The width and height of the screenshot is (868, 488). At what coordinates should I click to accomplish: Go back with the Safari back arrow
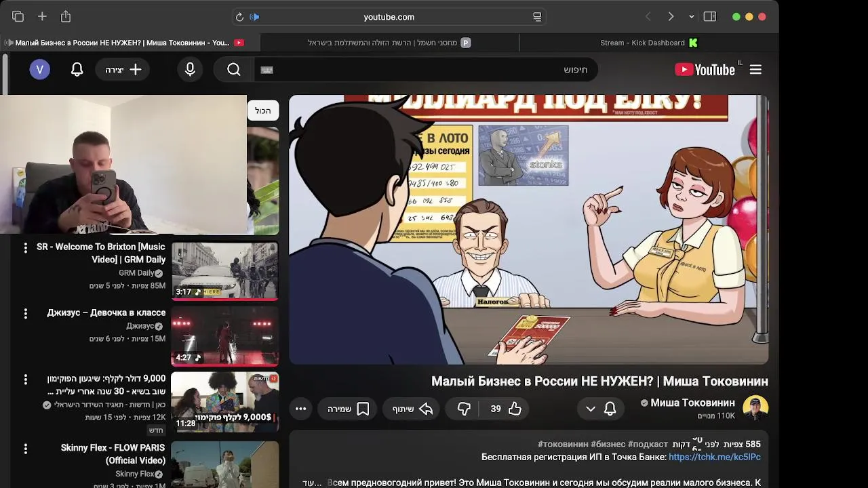pyautogui.click(x=648, y=16)
